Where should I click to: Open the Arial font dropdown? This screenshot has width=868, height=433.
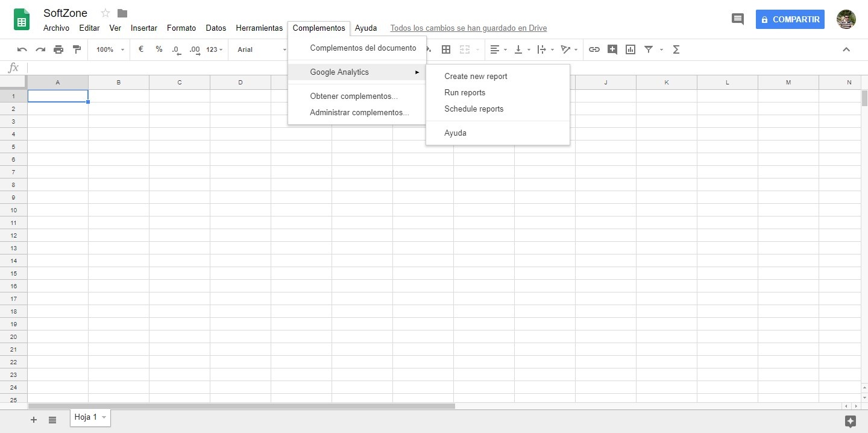point(260,49)
